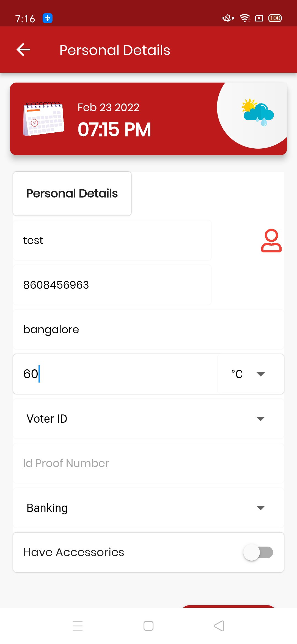Tap the Android back triangle icon
Viewport: 297px width, 644px height.
[x=219, y=626]
